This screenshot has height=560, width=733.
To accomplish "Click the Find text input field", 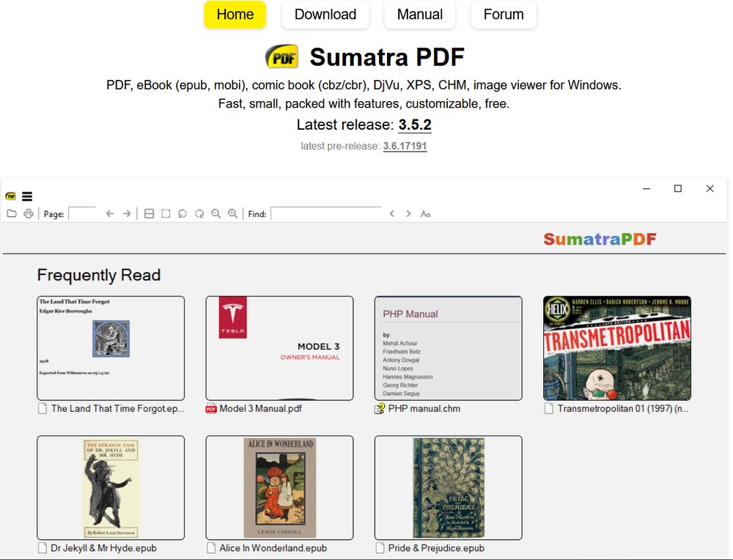I will (326, 213).
